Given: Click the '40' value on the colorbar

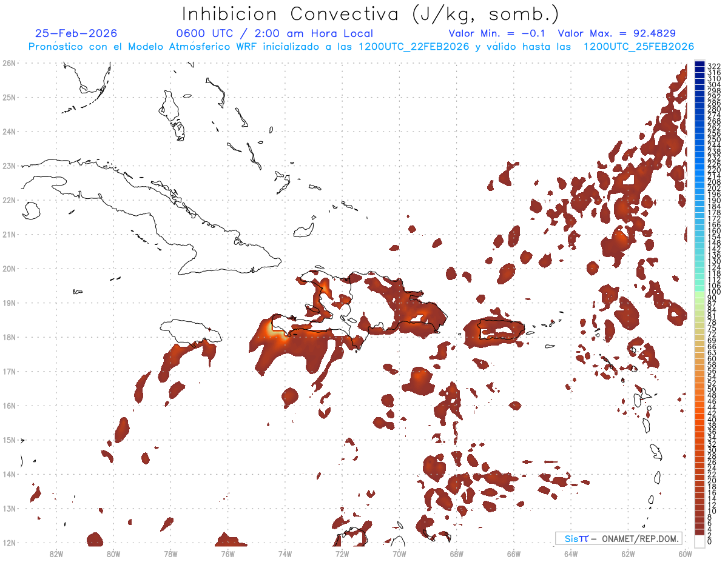Looking at the screenshot, I should [x=712, y=420].
